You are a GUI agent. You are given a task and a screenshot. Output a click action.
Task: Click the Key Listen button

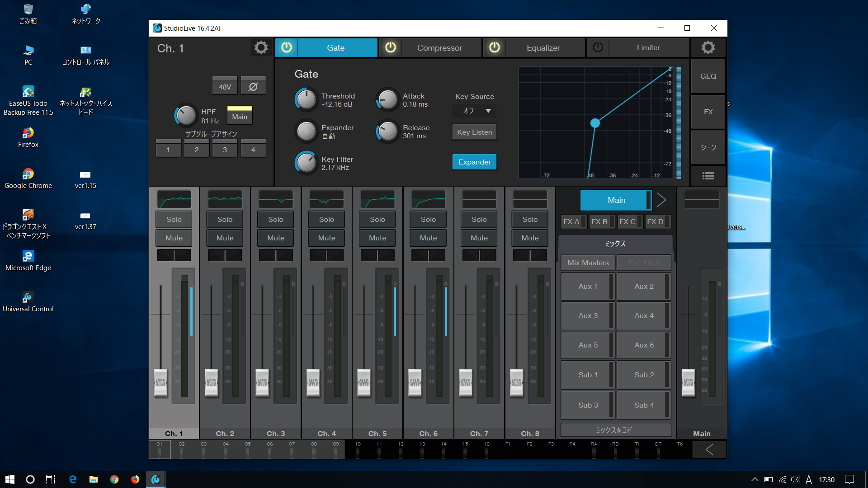[474, 132]
